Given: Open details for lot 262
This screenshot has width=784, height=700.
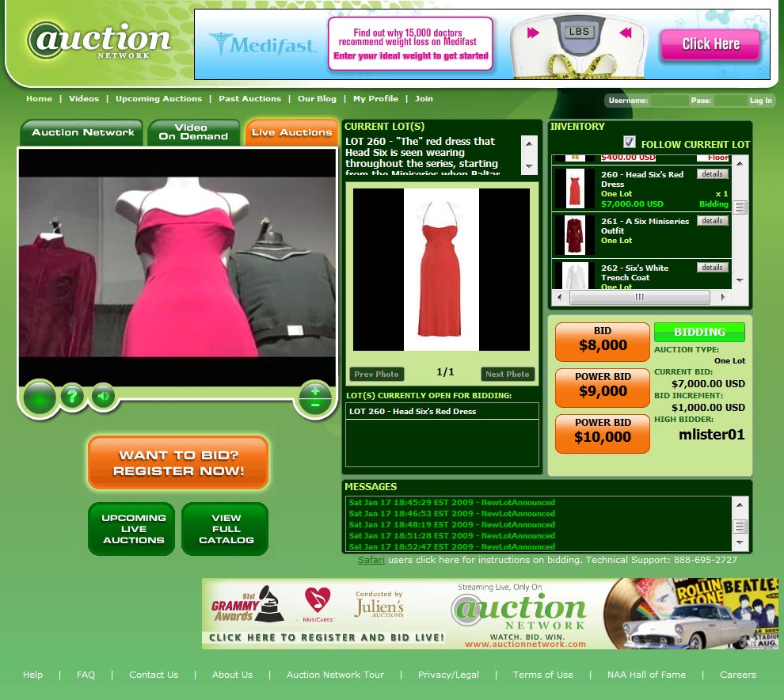Looking at the screenshot, I should point(712,268).
